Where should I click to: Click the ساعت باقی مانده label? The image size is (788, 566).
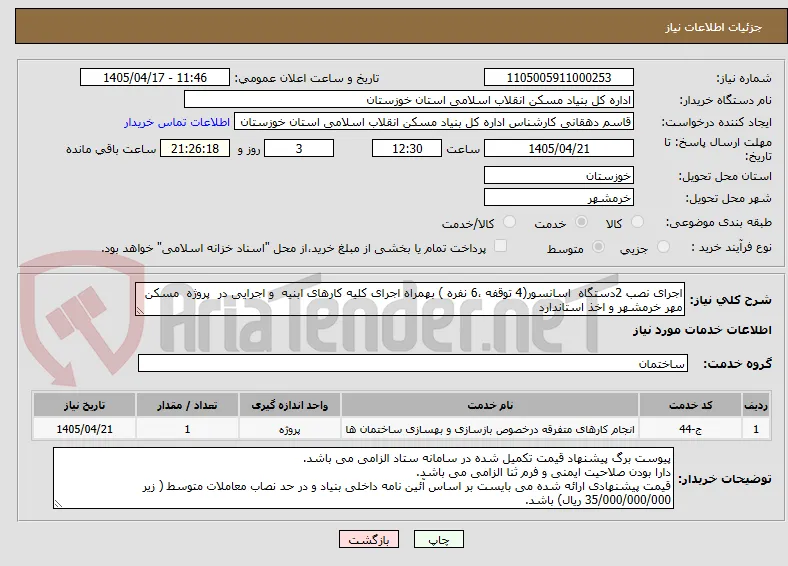[111, 149]
